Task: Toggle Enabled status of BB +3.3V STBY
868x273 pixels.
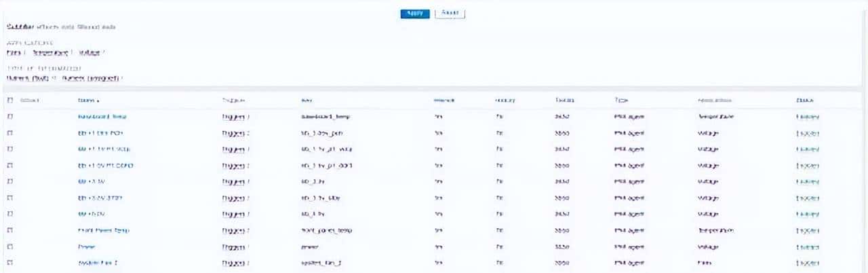Action: click(808, 198)
